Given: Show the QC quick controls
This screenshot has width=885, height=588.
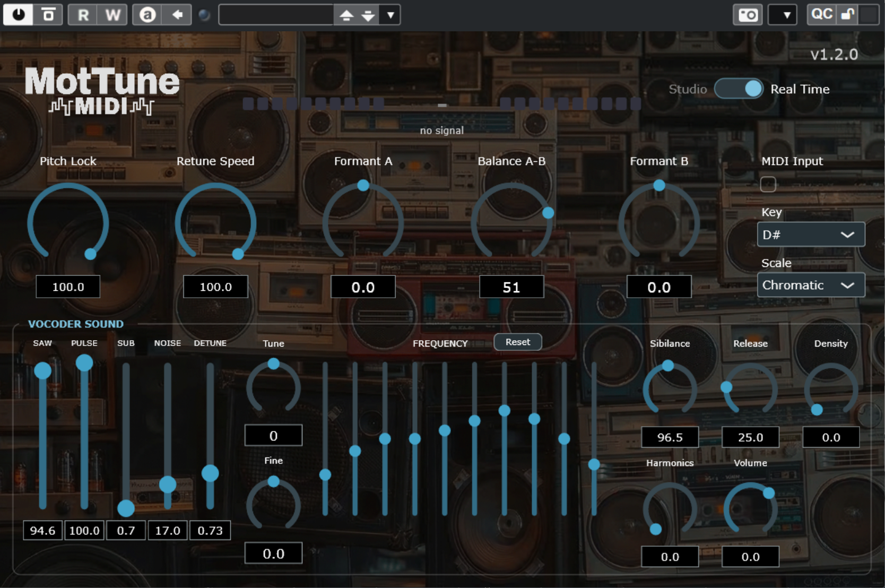Looking at the screenshot, I should pyautogui.click(x=821, y=14).
